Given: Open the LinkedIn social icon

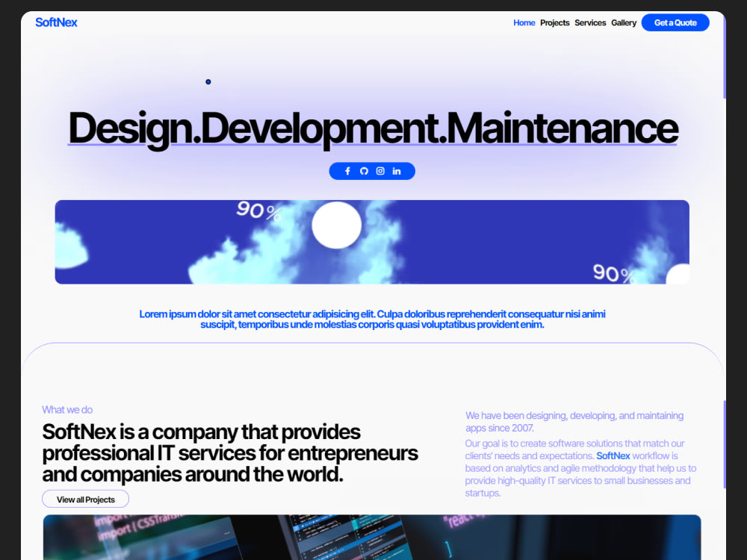Looking at the screenshot, I should pos(397,171).
